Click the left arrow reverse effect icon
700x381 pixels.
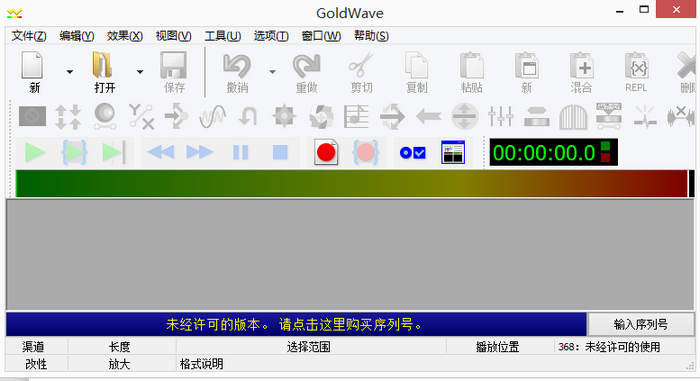pyautogui.click(x=429, y=117)
